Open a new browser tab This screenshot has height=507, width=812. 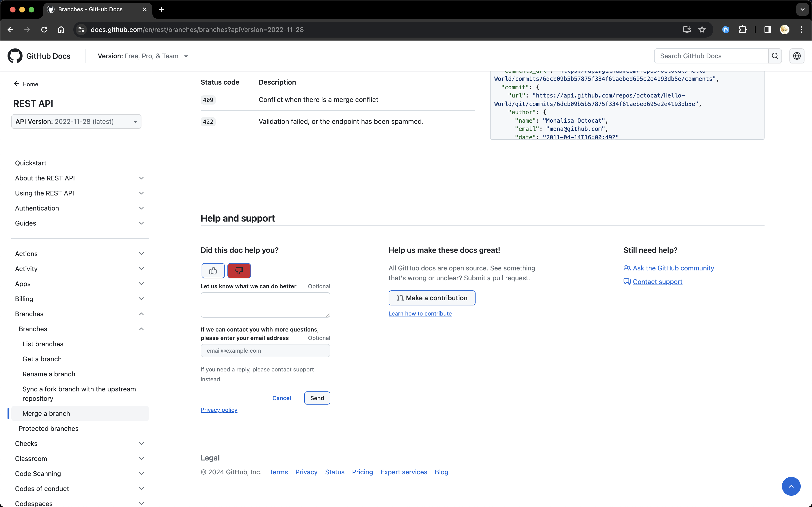coord(162,9)
